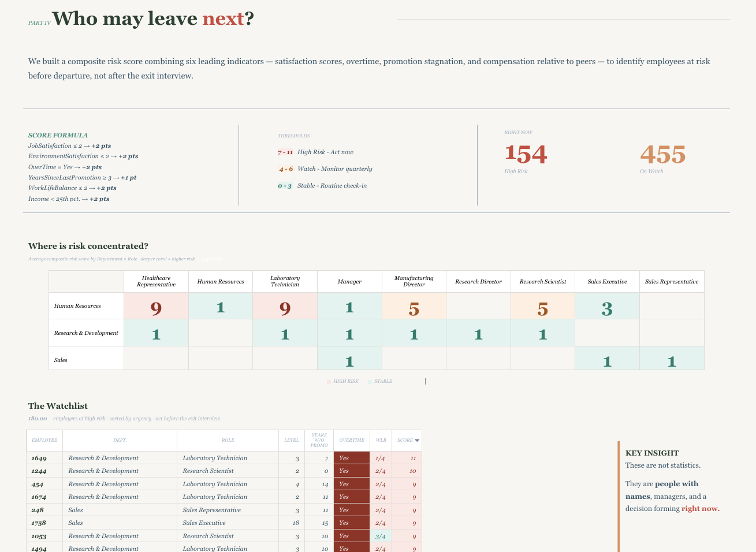Click Human Resources × Laboratory Technician cell showing 9
The height and width of the screenshot is (552, 756).
click(285, 306)
